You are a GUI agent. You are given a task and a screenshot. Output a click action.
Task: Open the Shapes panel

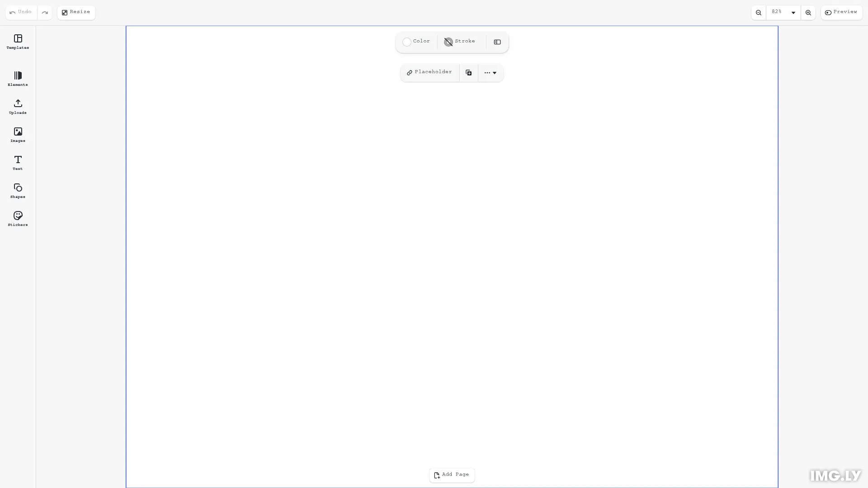pyautogui.click(x=17, y=191)
